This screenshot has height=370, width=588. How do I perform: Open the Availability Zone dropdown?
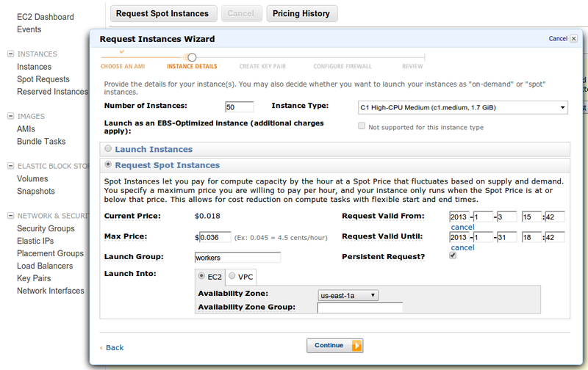click(348, 295)
